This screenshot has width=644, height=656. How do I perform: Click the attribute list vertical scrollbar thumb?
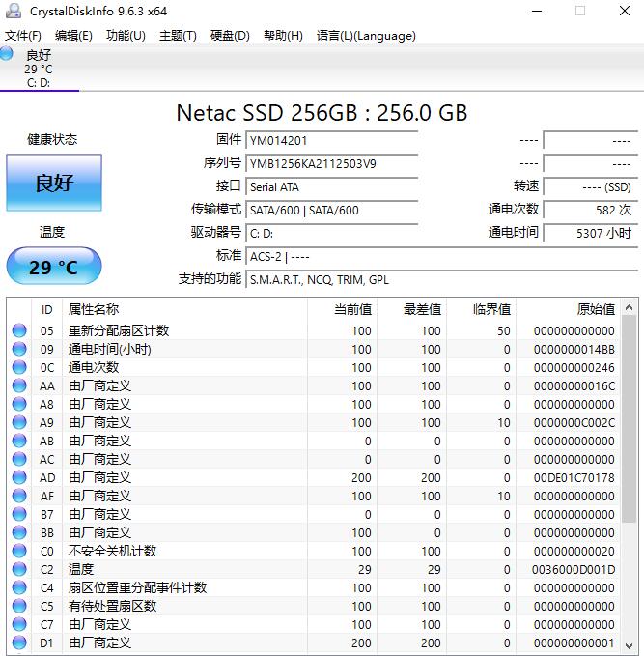coord(629,419)
